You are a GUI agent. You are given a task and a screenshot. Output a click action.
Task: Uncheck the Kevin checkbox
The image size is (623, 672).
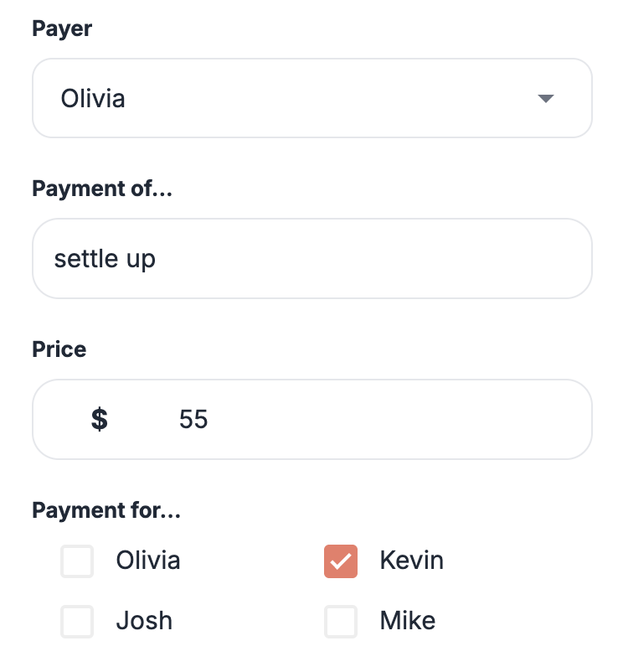click(x=341, y=561)
